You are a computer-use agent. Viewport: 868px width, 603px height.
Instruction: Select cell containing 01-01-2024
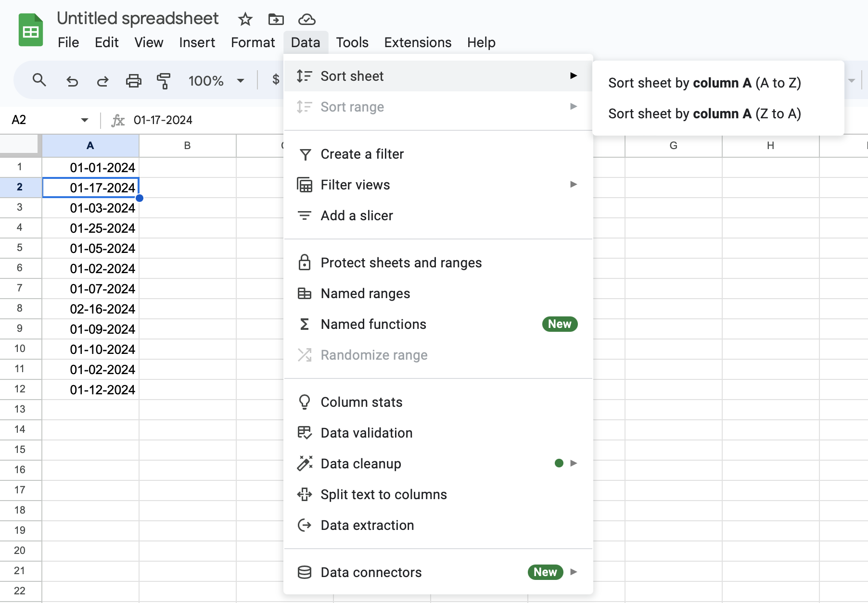pos(90,167)
